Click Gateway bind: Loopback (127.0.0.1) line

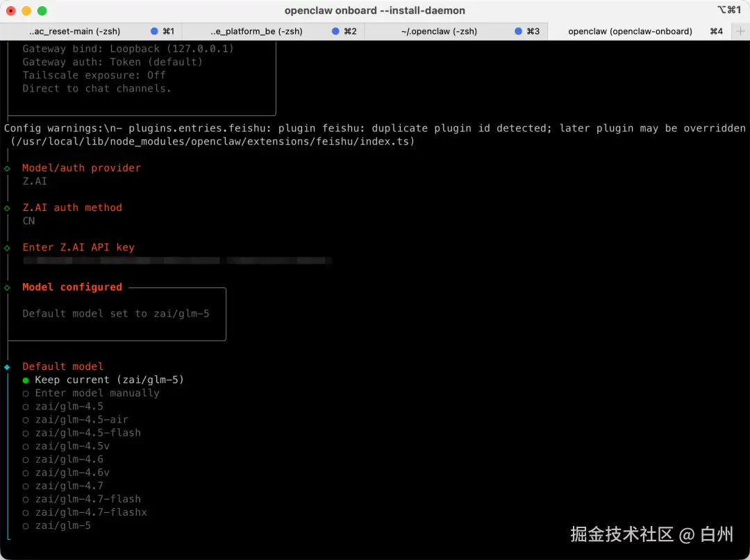point(128,49)
